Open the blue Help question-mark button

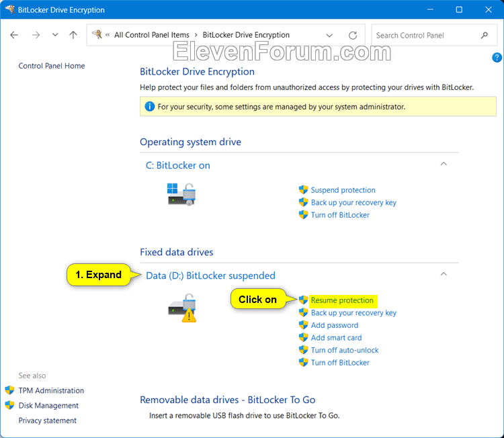coord(497,58)
